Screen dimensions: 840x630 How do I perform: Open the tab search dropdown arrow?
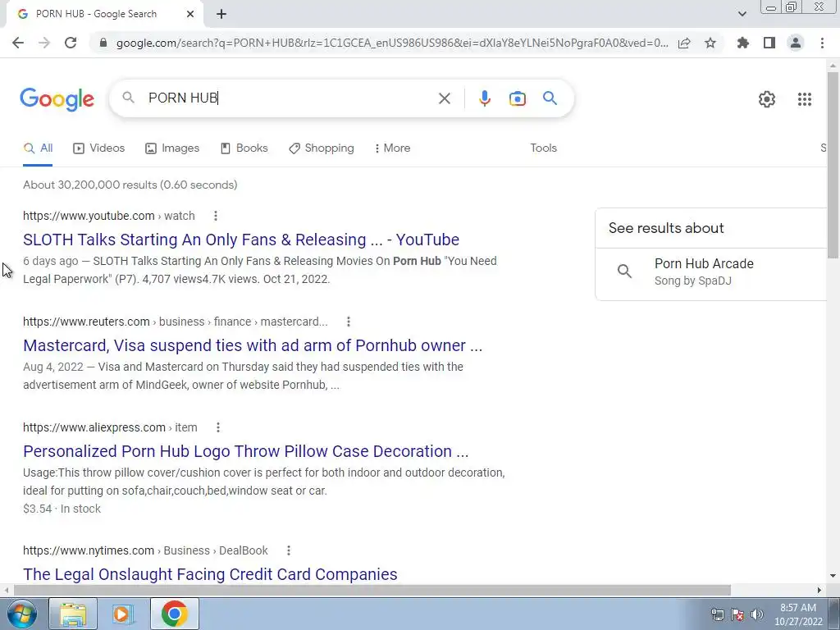click(x=742, y=14)
